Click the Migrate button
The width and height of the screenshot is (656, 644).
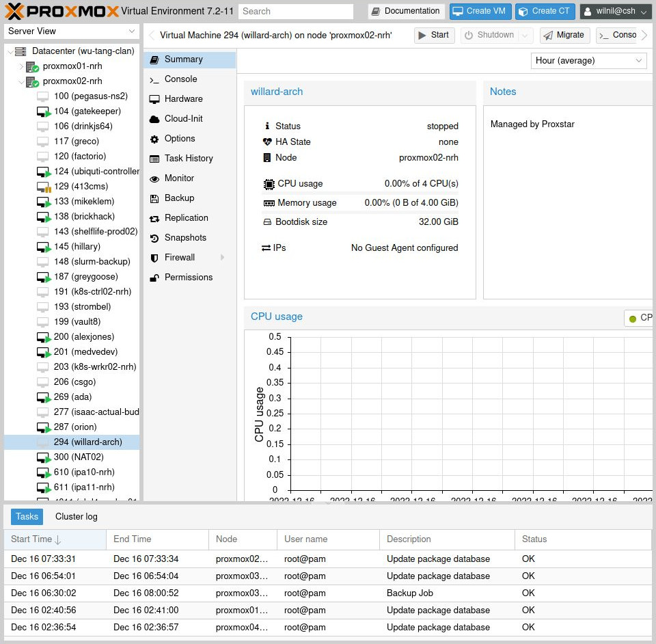(564, 36)
